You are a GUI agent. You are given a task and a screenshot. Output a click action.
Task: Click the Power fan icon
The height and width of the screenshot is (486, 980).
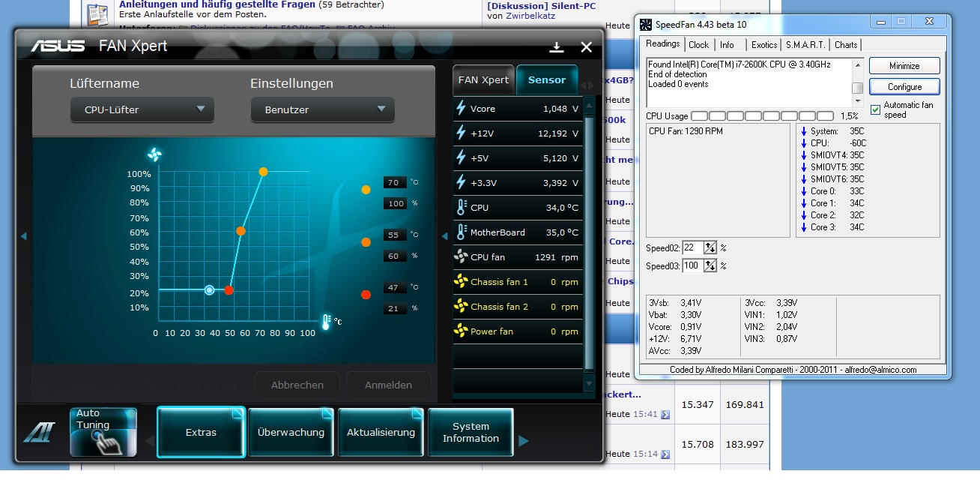point(461,331)
